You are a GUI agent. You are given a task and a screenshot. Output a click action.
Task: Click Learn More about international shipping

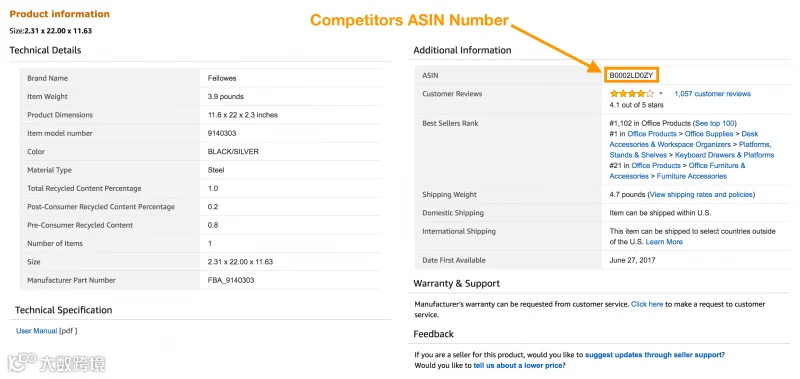(664, 242)
